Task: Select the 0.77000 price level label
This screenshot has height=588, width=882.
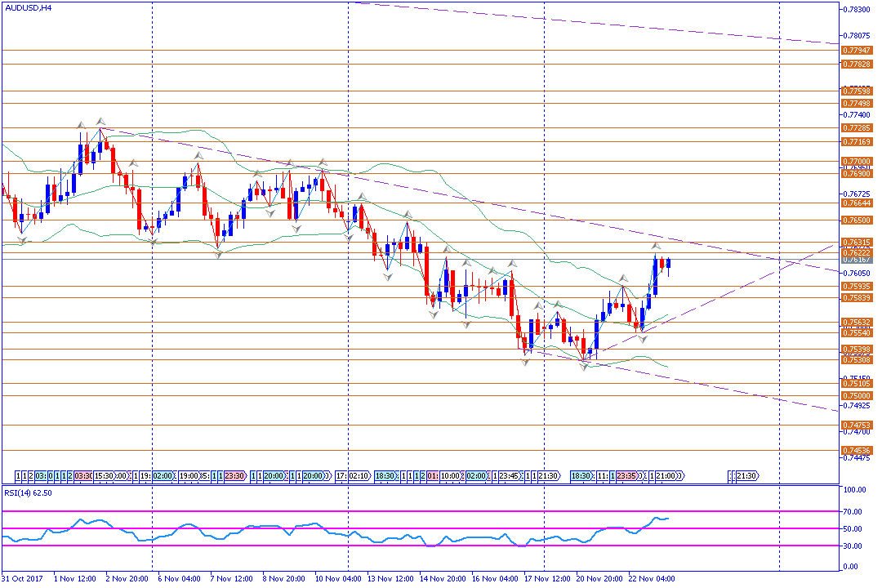Action: (x=857, y=162)
